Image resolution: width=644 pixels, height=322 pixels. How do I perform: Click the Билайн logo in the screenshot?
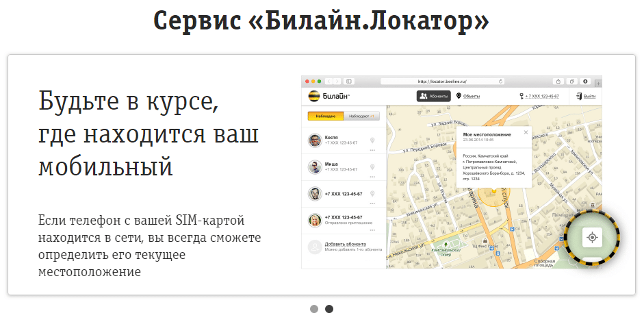pyautogui.click(x=329, y=96)
